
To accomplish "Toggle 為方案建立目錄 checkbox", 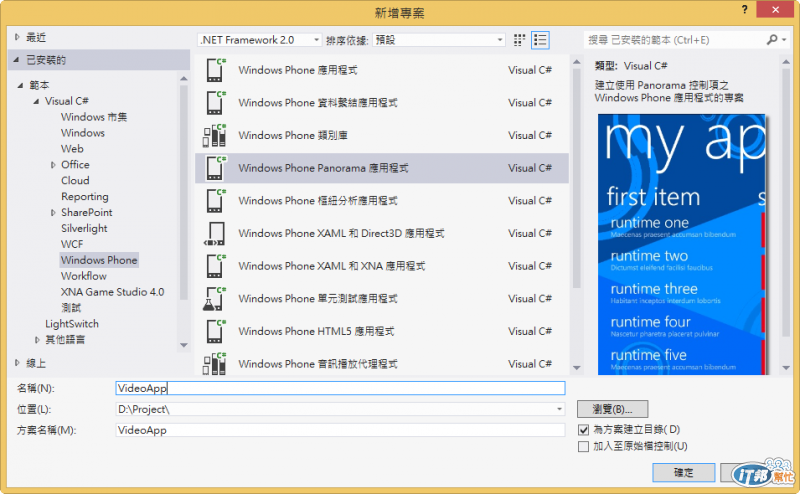I will [x=584, y=430].
